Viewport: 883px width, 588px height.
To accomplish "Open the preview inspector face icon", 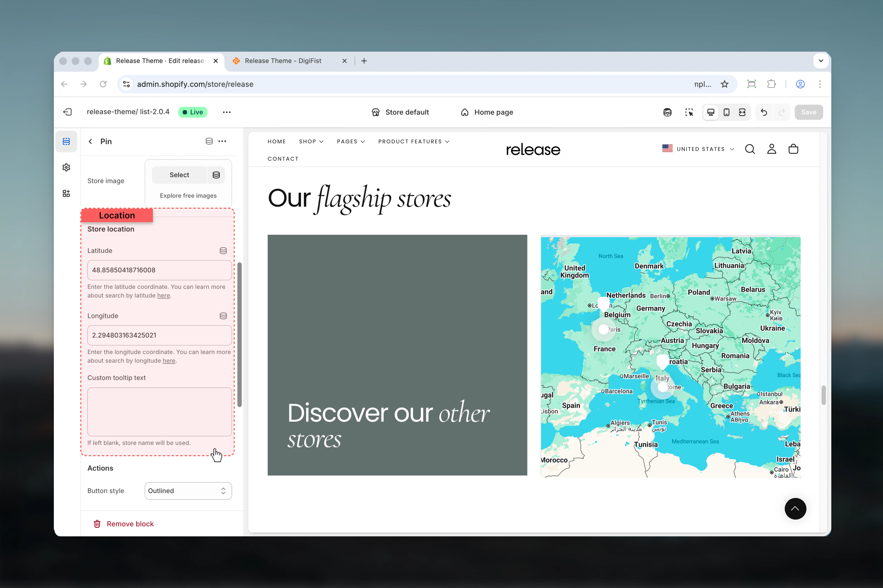I will tap(667, 112).
